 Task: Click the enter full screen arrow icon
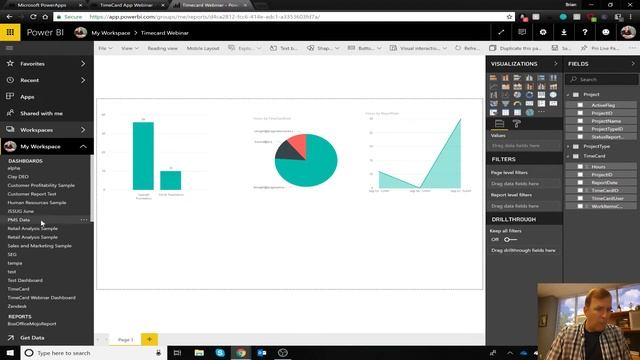coord(501,32)
